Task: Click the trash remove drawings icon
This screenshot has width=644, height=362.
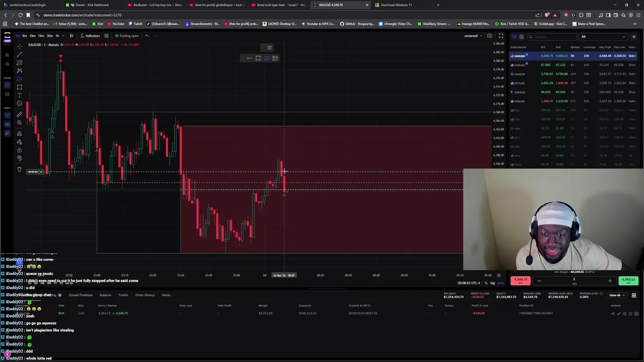Action: tap(19, 169)
